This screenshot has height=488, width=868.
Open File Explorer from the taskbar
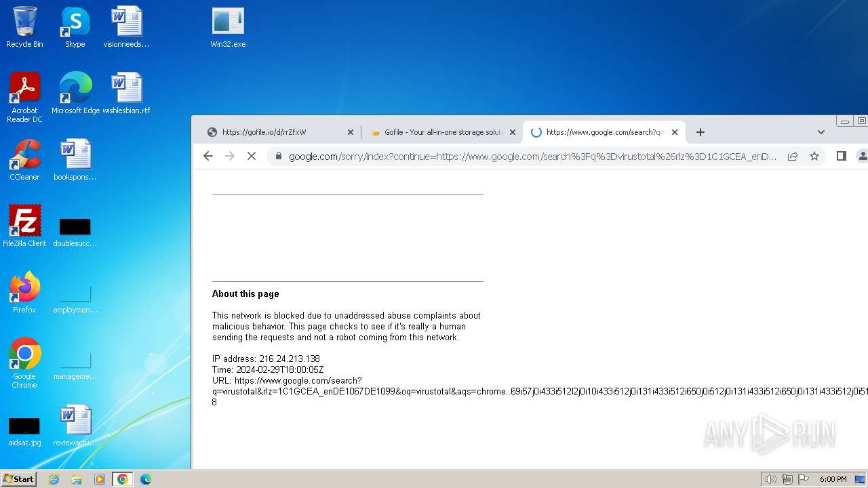point(77,479)
